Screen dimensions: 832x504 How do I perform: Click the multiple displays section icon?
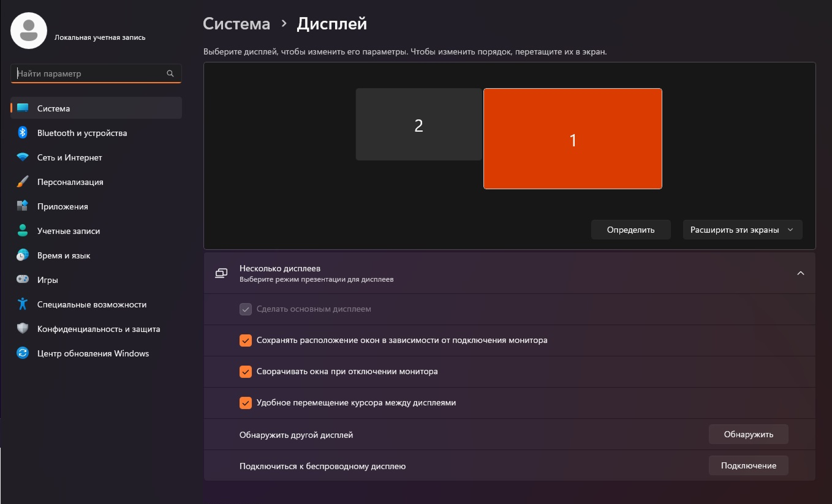coord(221,273)
